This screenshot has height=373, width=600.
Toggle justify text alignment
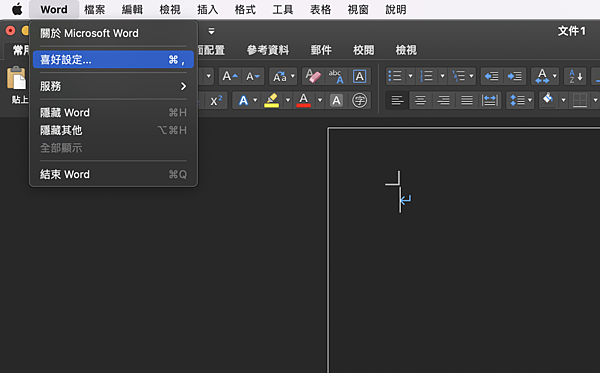click(467, 101)
